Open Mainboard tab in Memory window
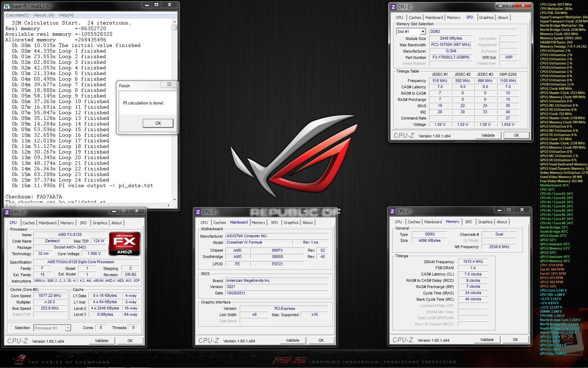588x368 pixels. (433, 222)
